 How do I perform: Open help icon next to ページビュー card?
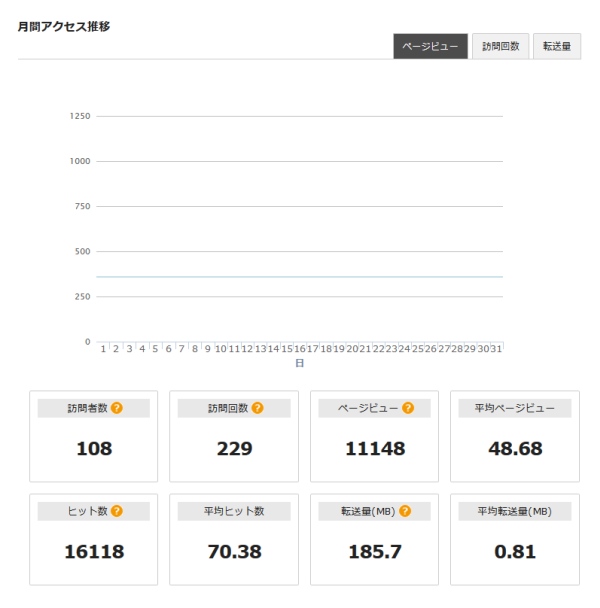click(x=408, y=408)
